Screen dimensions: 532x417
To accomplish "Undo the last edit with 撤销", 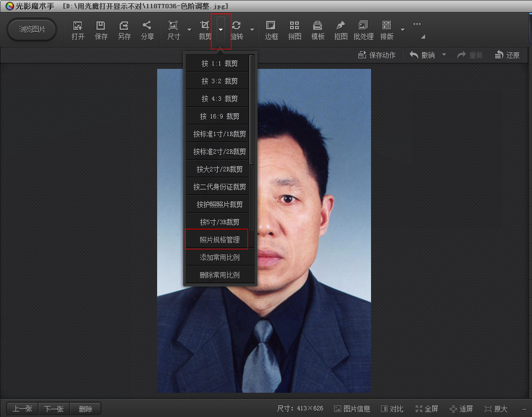I will click(422, 55).
